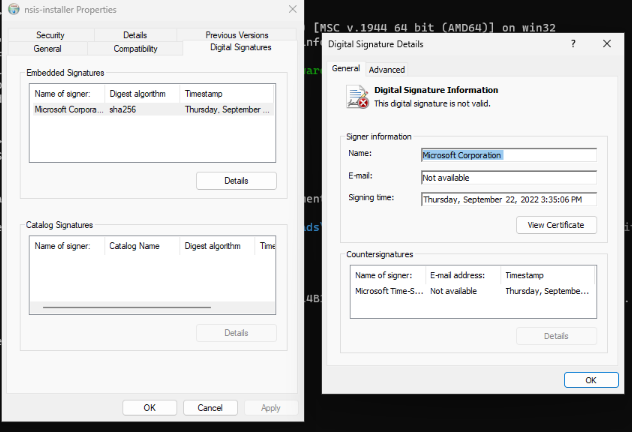632x432 pixels.
Task: Select the Digital Signatures tab
Action: click(x=241, y=48)
